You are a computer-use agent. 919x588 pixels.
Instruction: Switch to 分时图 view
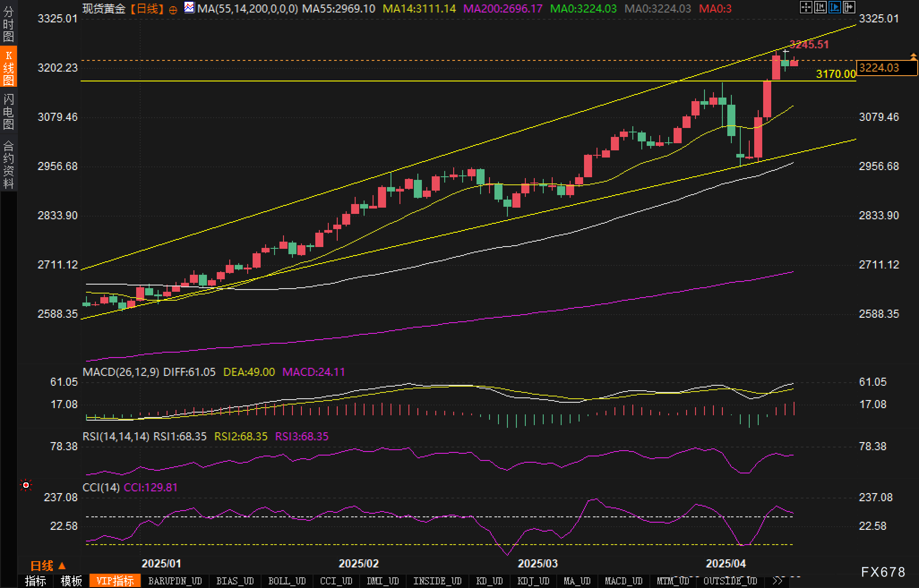coord(9,23)
